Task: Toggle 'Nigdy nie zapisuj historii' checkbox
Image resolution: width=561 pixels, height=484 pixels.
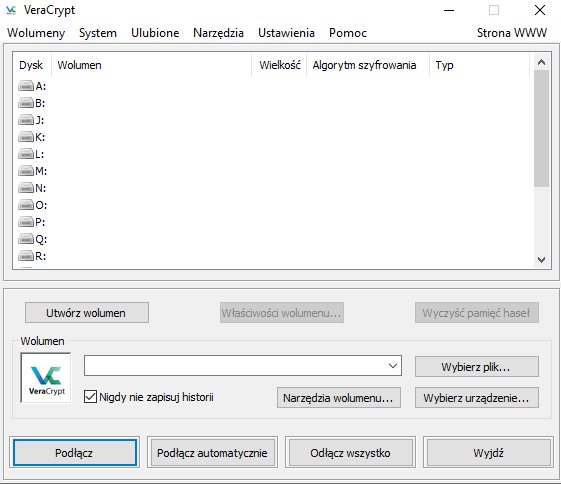Action: pyautogui.click(x=90, y=397)
